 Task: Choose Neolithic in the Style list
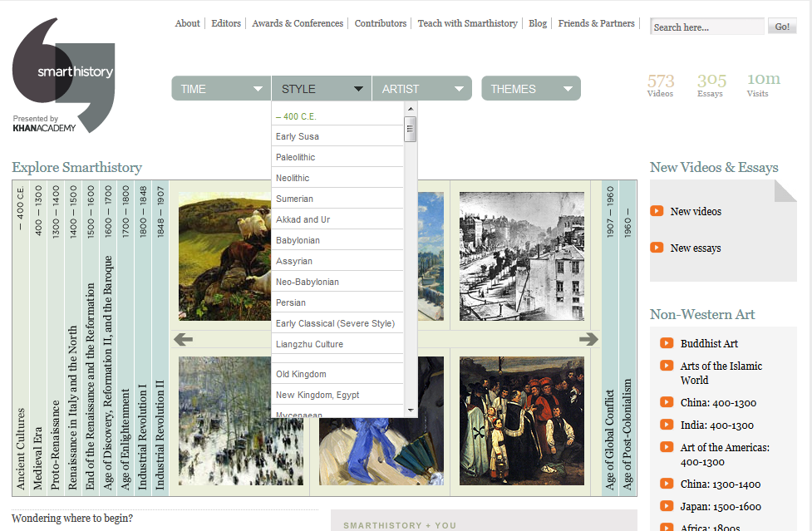[337, 178]
